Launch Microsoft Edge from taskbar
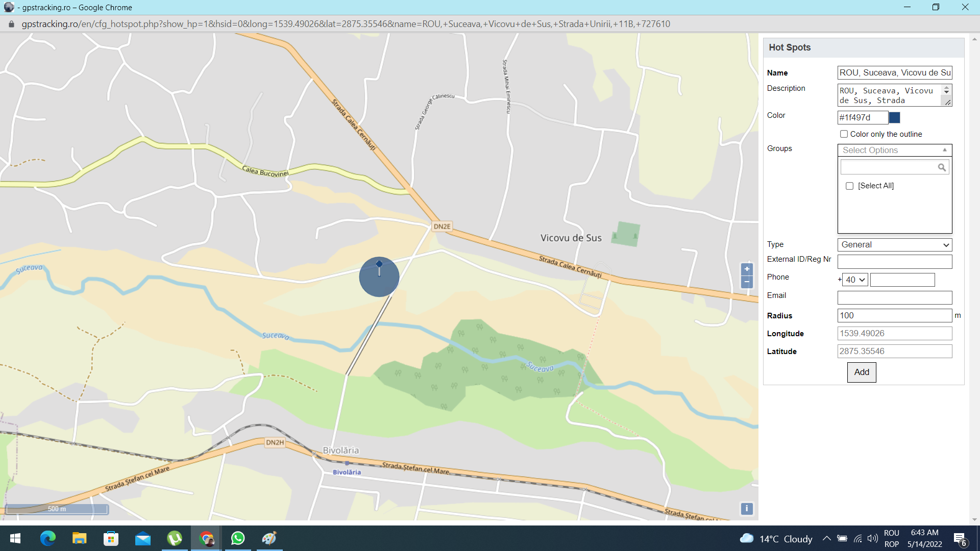This screenshot has height=551, width=980. (48, 538)
